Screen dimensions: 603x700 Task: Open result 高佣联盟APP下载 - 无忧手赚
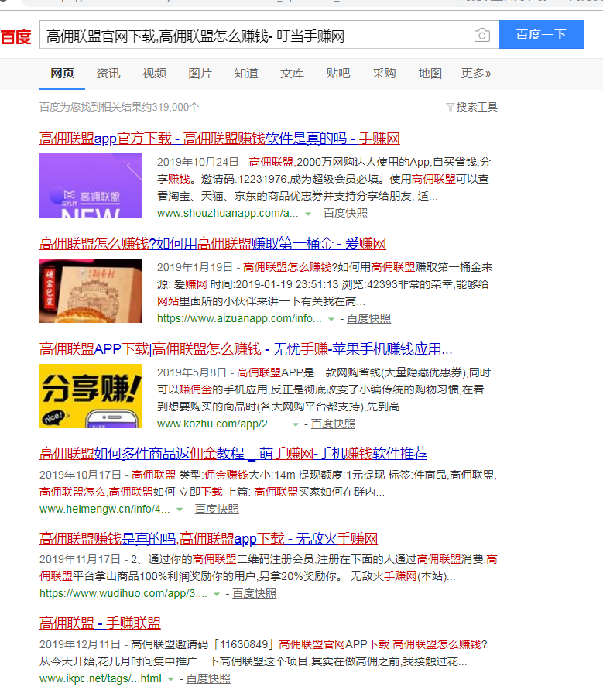[245, 349]
